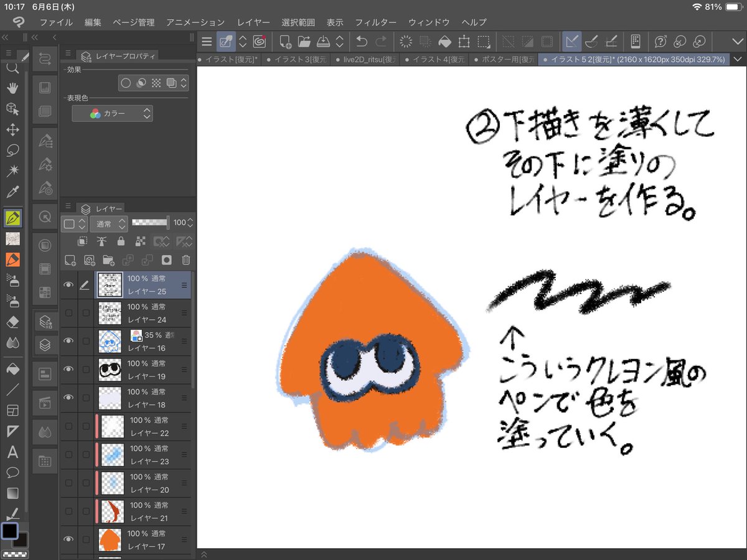Viewport: 747px width, 560px height.
Task: Select the Eyedropper tool
Action: click(12, 191)
